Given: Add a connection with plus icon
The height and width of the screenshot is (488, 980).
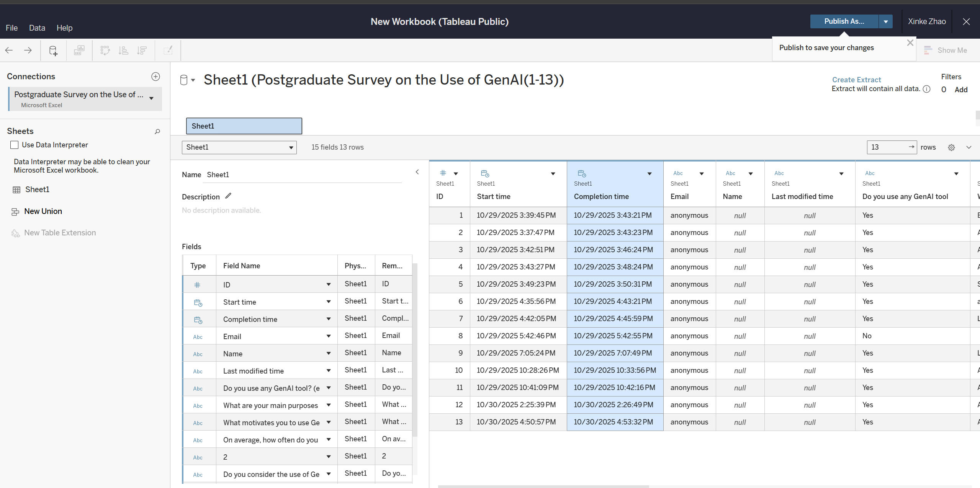Looking at the screenshot, I should click(x=155, y=77).
